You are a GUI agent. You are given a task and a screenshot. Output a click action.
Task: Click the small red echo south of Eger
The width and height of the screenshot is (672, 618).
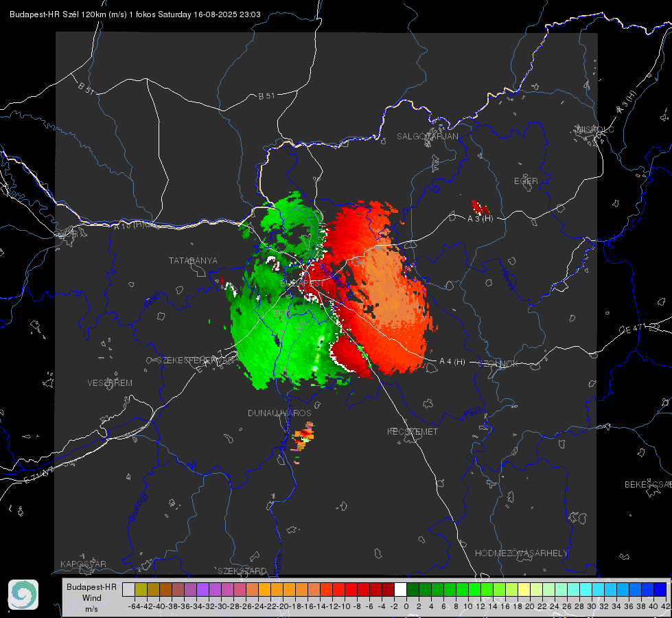(480, 207)
